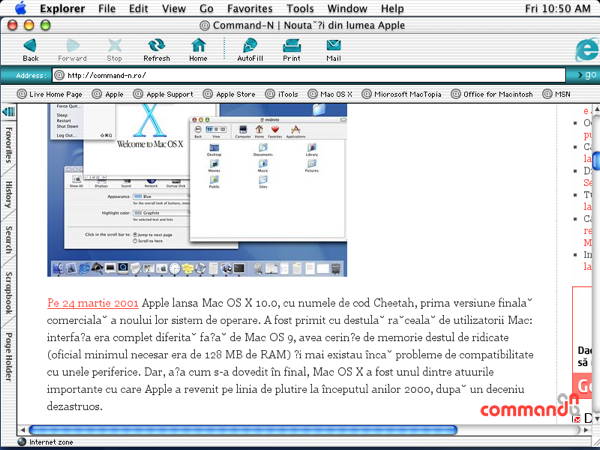
Task: Click the Internet zone globe icon
Action: coord(22,442)
